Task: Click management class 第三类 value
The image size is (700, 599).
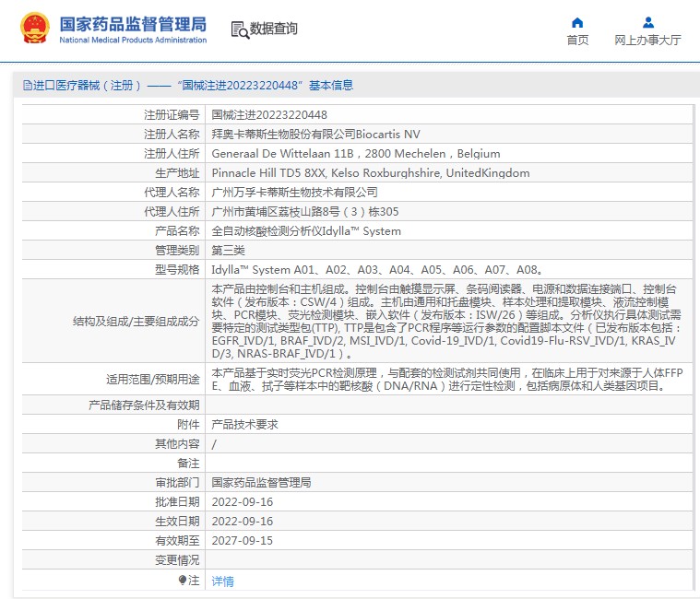Action: point(228,251)
